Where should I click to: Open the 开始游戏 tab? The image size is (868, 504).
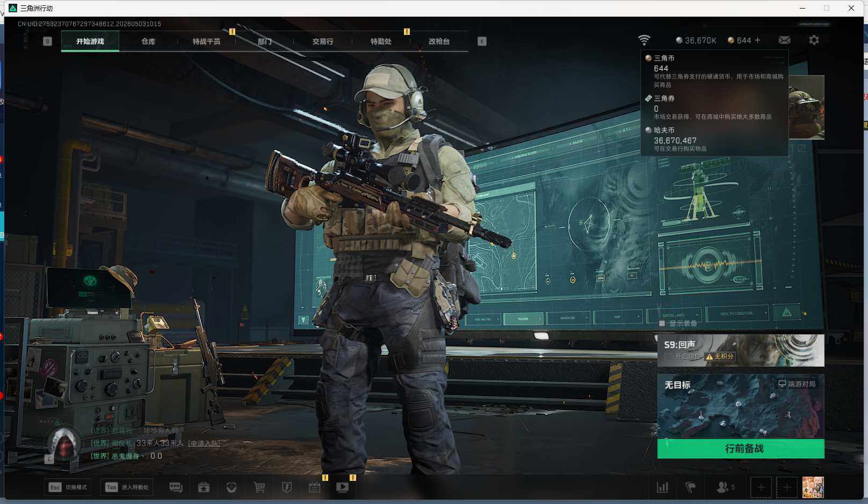pyautogui.click(x=90, y=41)
